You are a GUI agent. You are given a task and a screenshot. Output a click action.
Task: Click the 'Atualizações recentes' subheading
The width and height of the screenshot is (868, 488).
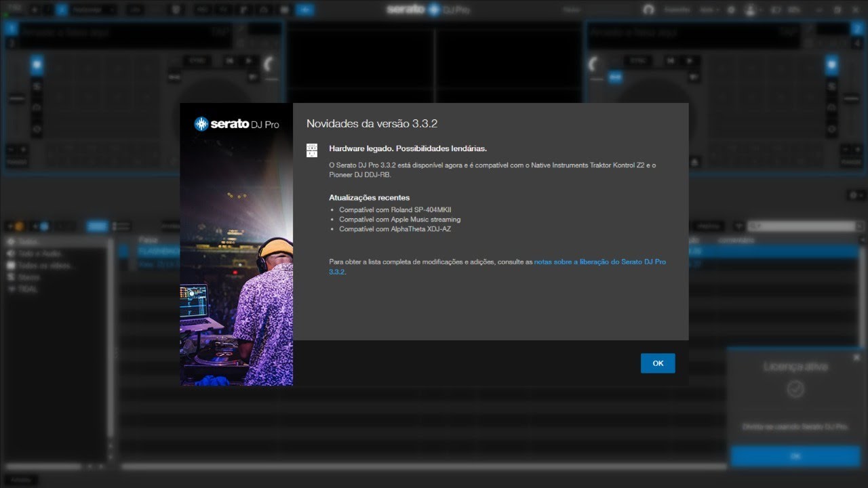pyautogui.click(x=369, y=198)
